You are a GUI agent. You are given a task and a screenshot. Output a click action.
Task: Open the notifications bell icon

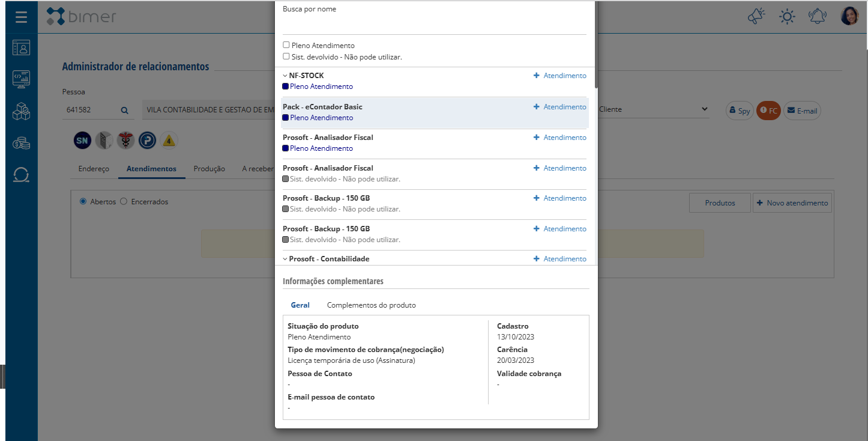coord(817,16)
